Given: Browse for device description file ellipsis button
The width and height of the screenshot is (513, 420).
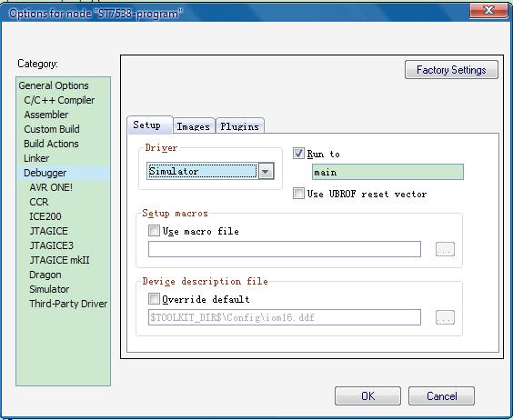Looking at the screenshot, I should (445, 317).
